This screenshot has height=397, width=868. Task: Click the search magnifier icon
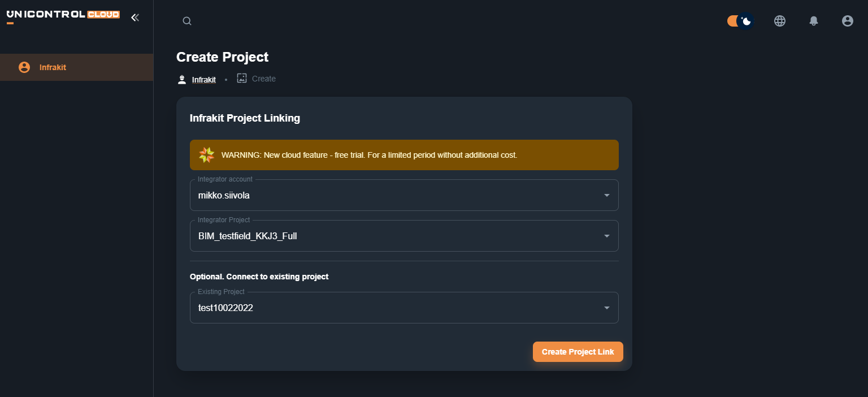(x=187, y=21)
